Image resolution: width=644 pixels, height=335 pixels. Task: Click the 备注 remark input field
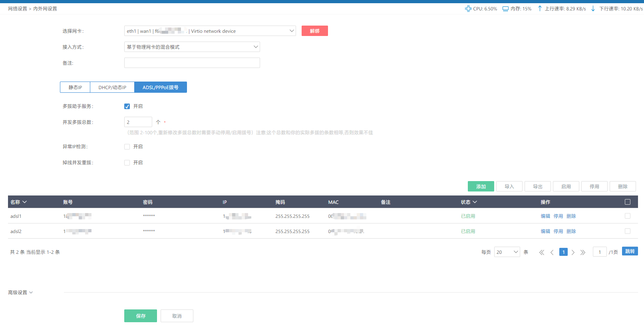[x=192, y=63]
